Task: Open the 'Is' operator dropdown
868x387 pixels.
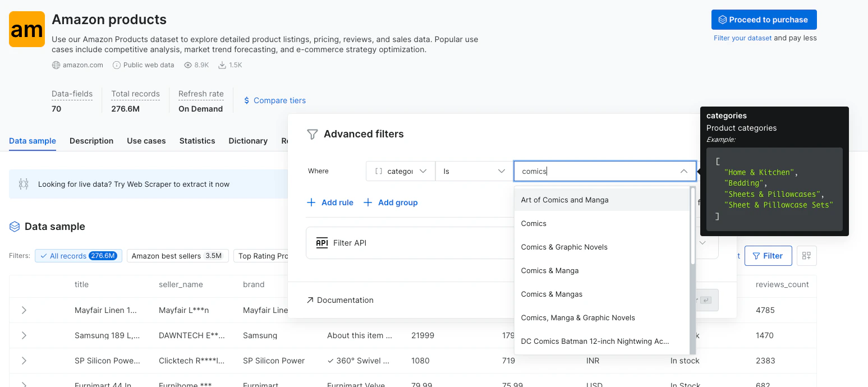Action: [474, 171]
